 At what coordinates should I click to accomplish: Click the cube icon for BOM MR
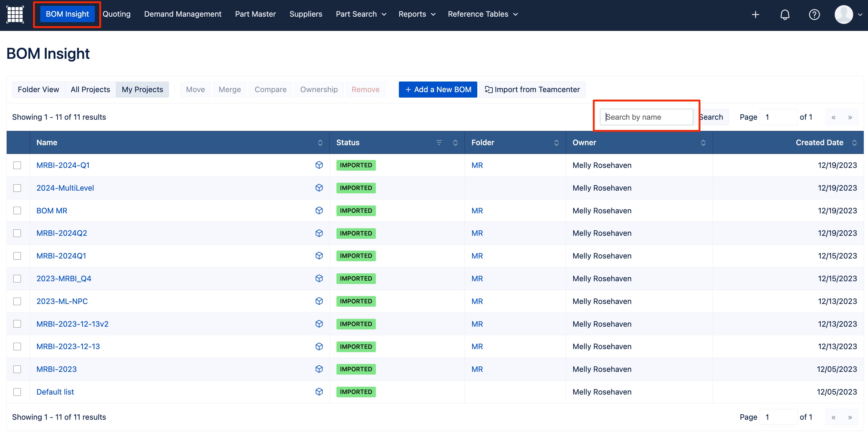tap(319, 210)
